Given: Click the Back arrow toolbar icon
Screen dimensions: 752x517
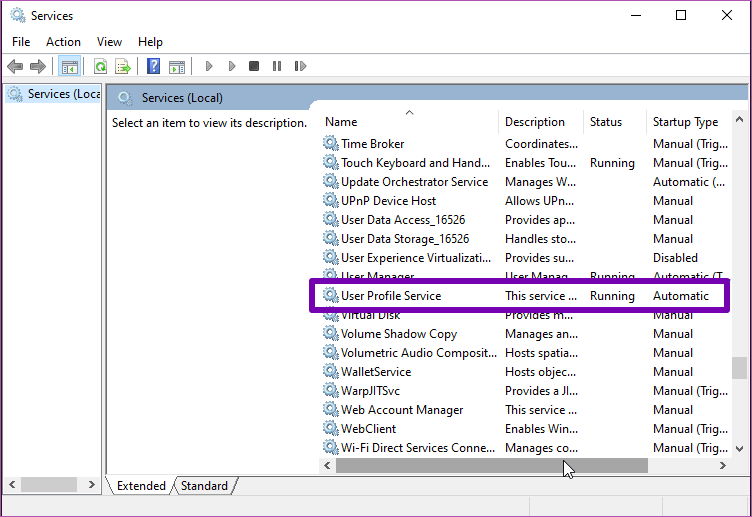Looking at the screenshot, I should [15, 67].
